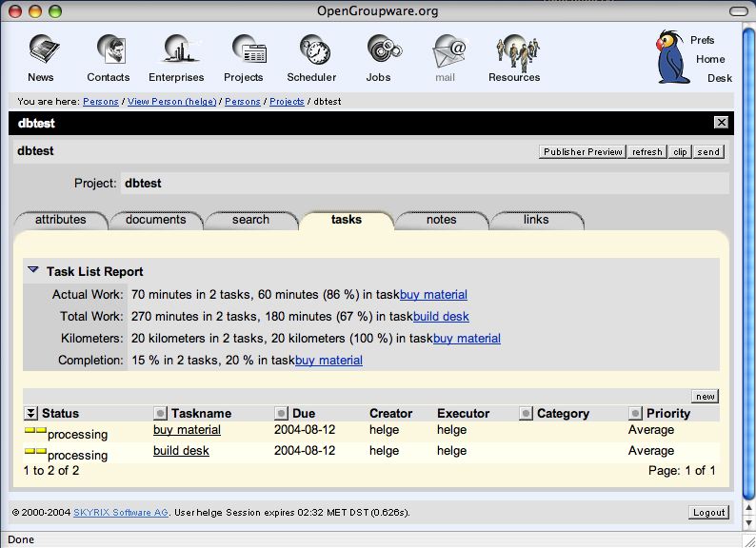This screenshot has height=548, width=756.
Task: Open Prefs next to the penguin
Action: click(x=702, y=40)
